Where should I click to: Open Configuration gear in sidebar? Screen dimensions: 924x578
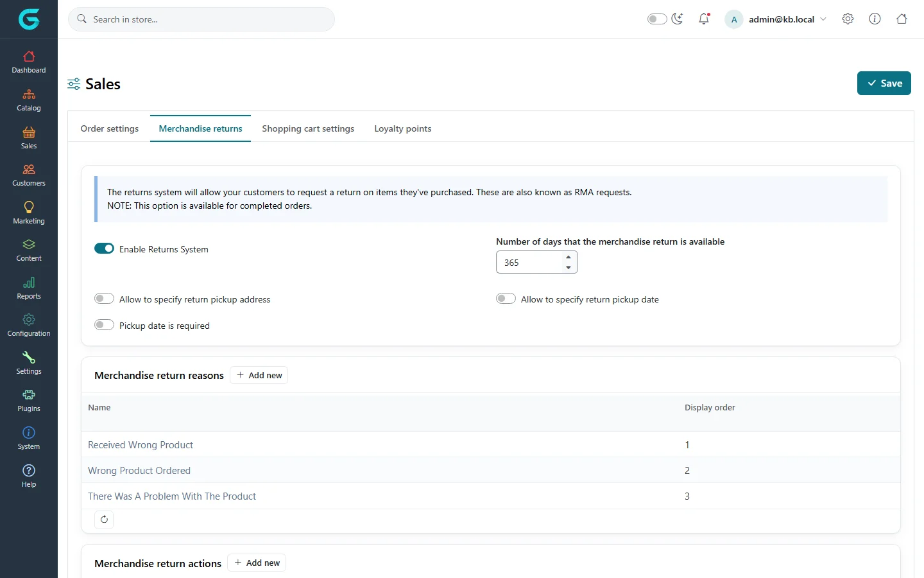coord(29,326)
